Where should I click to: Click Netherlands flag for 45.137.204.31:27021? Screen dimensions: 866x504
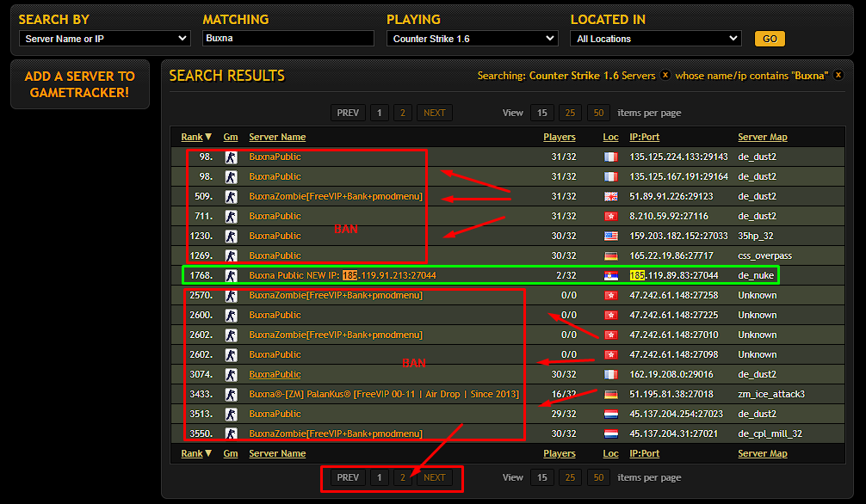click(x=611, y=433)
